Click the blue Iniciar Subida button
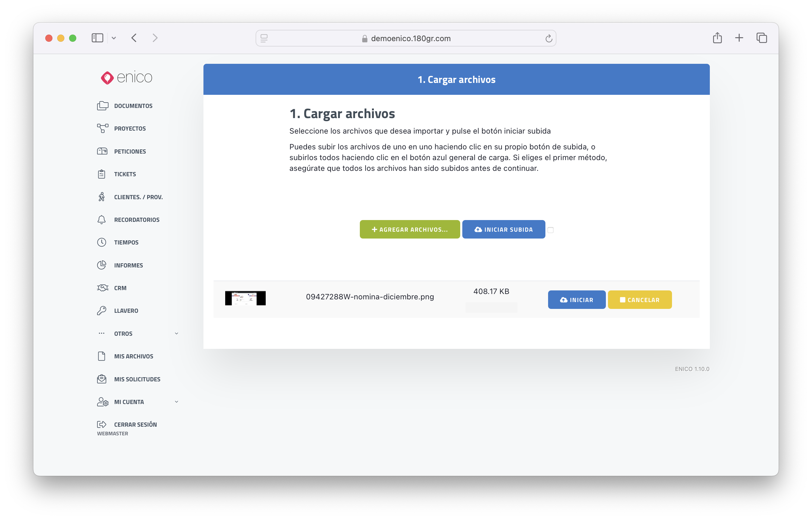This screenshot has width=812, height=520. point(503,229)
